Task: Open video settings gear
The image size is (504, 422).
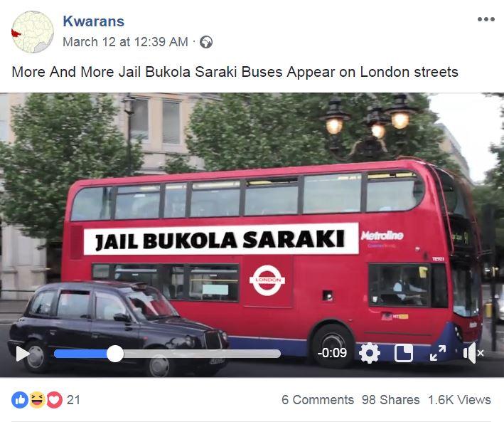Action: click(x=370, y=353)
